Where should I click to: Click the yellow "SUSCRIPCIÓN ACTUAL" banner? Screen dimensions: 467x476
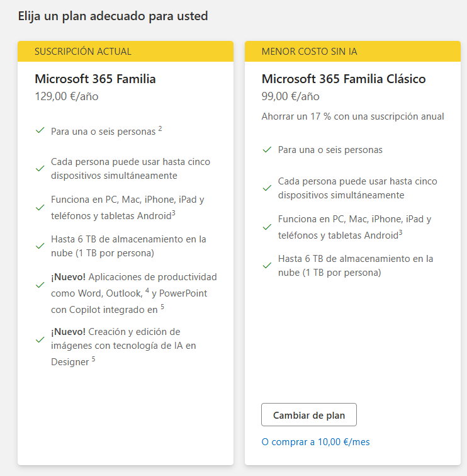point(125,52)
